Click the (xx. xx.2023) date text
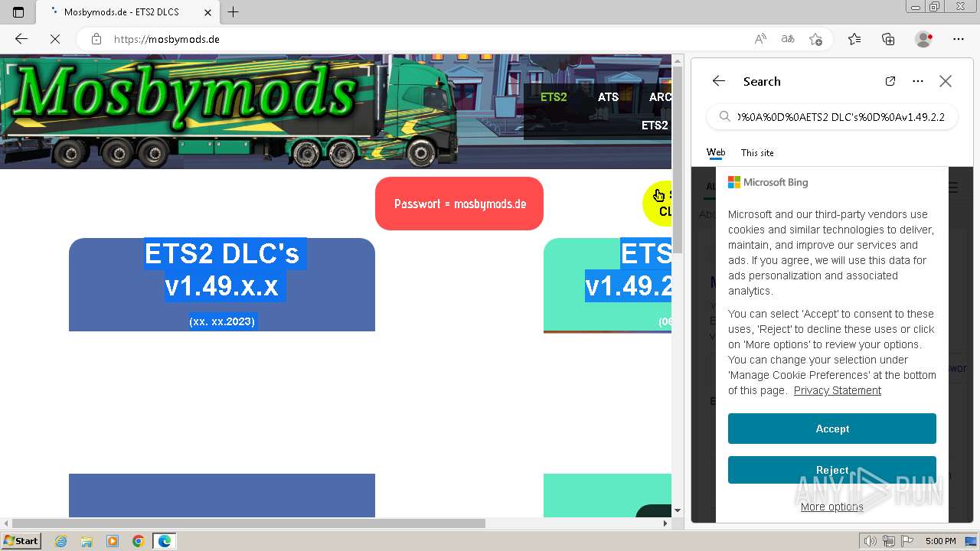Image resolution: width=980 pixels, height=551 pixels. 222,321
